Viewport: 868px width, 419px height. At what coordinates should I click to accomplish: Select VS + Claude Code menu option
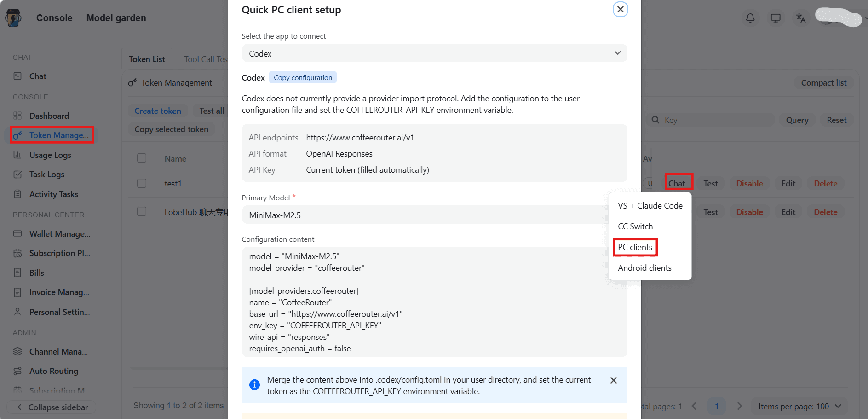pyautogui.click(x=650, y=206)
